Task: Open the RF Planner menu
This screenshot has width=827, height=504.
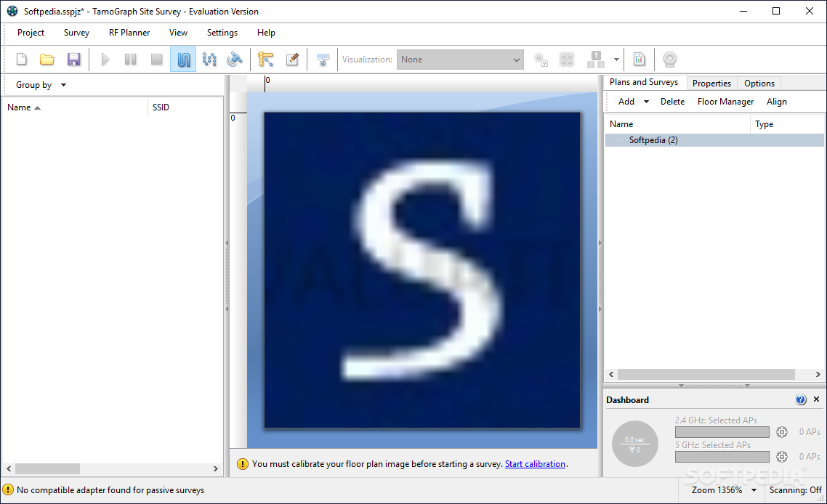Action: click(129, 33)
